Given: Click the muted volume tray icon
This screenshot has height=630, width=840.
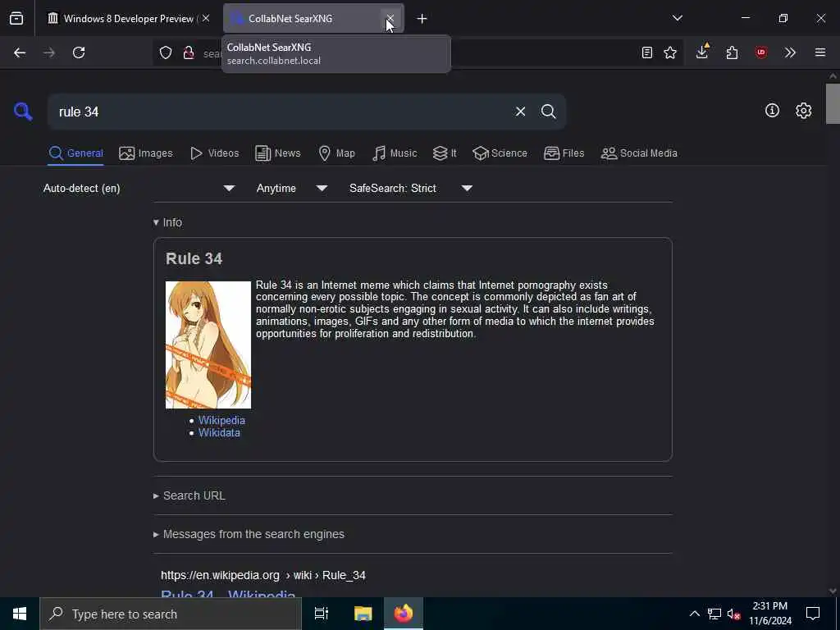Looking at the screenshot, I should (x=733, y=614).
